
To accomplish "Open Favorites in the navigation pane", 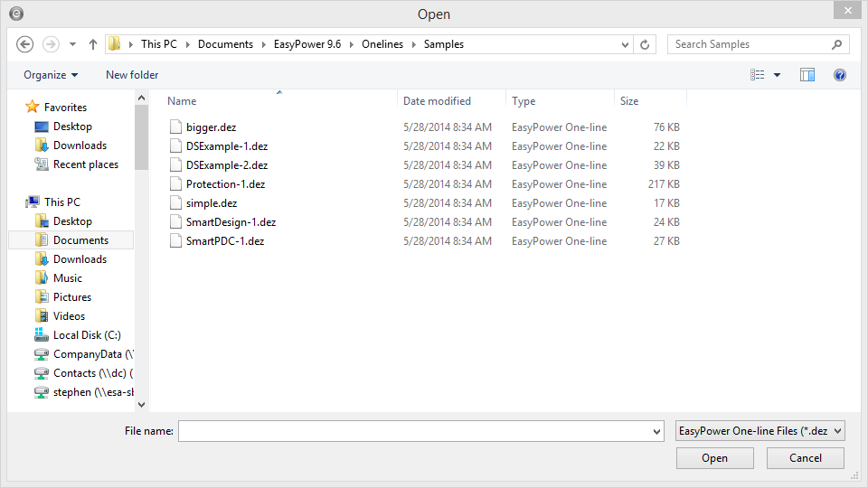I will point(65,108).
